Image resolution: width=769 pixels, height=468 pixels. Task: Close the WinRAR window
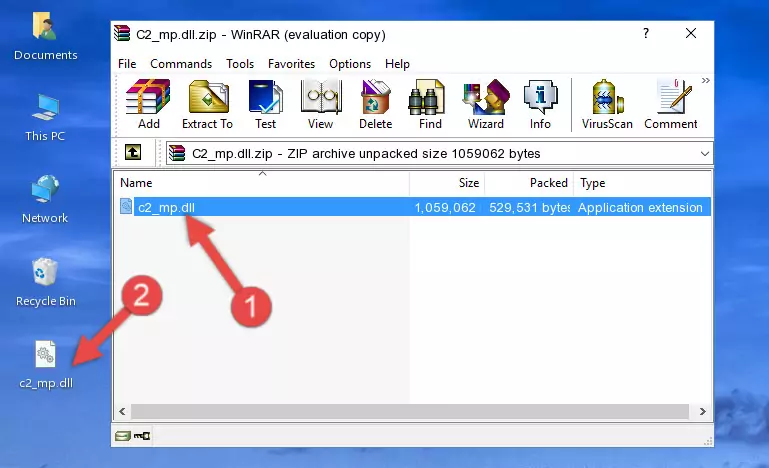[x=691, y=33]
